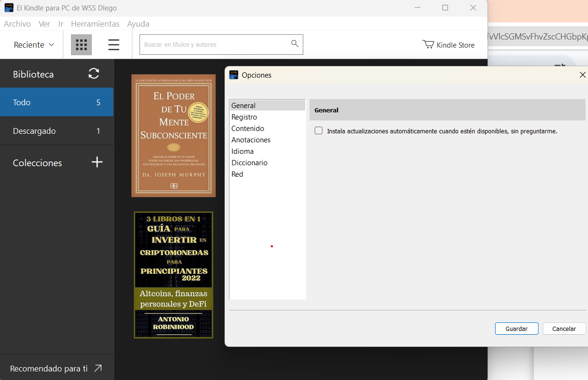Maximize the Kindle main window
This screenshot has width=588, height=380.
click(445, 8)
